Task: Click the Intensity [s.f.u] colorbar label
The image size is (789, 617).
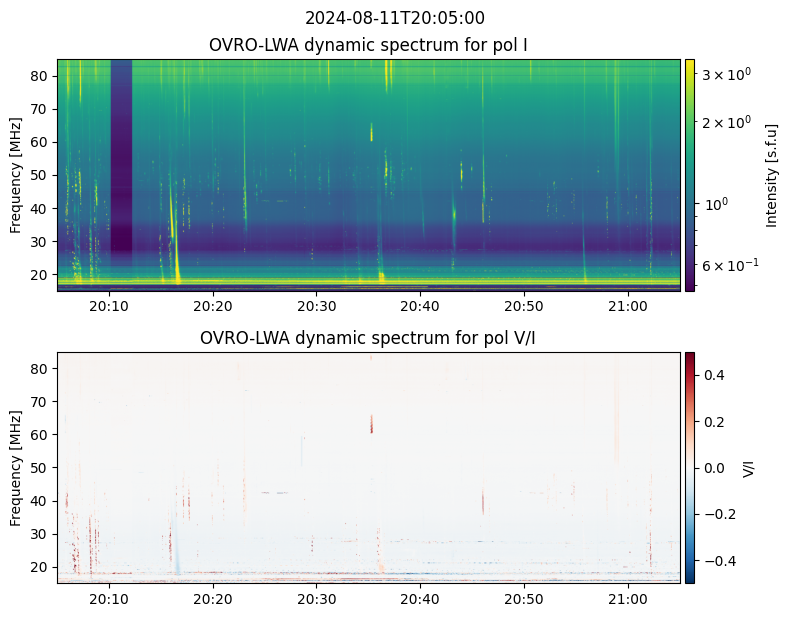Action: [x=771, y=175]
